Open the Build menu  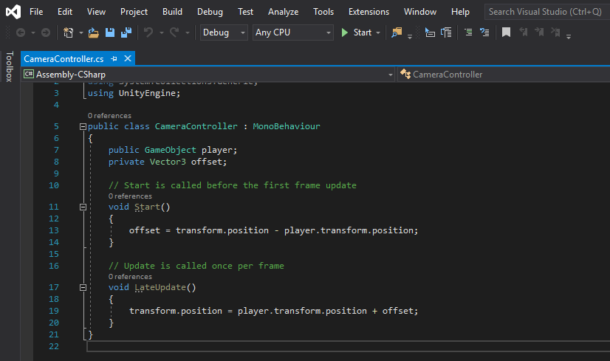pyautogui.click(x=172, y=12)
